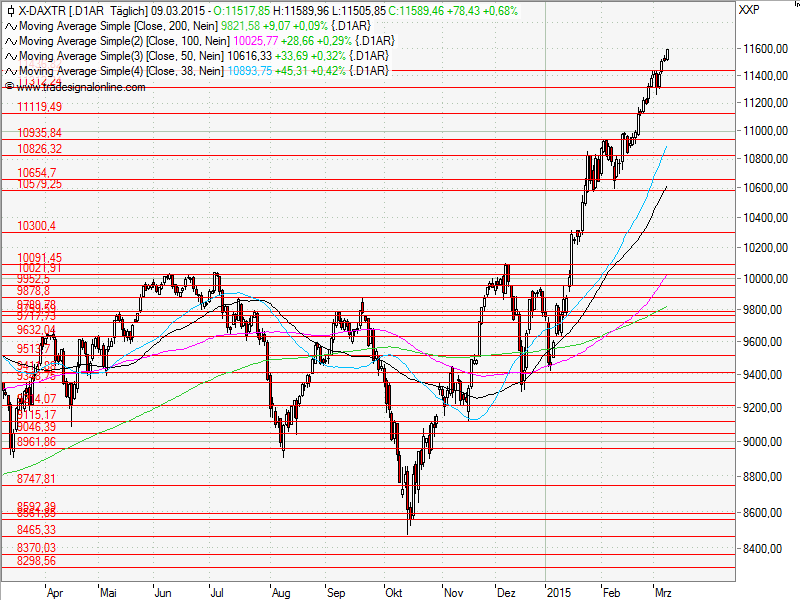Click the 8465,33 price level label
This screenshot has width=800, height=600.
36,529
